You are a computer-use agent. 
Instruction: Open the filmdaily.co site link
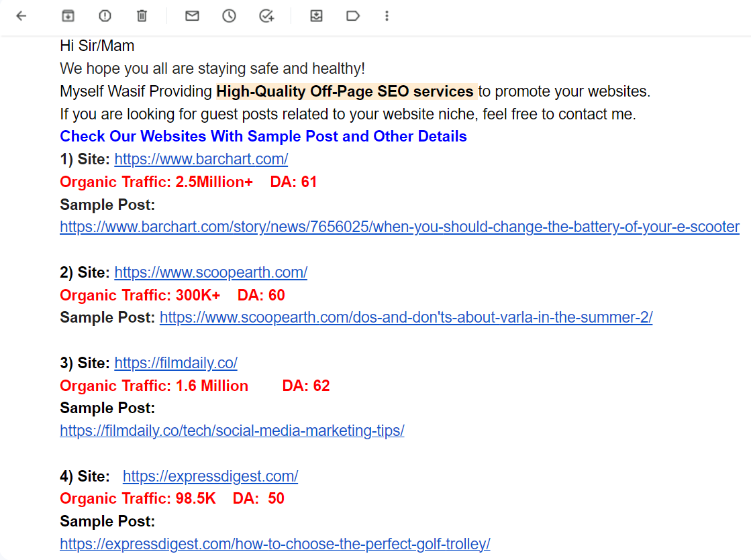click(x=176, y=362)
